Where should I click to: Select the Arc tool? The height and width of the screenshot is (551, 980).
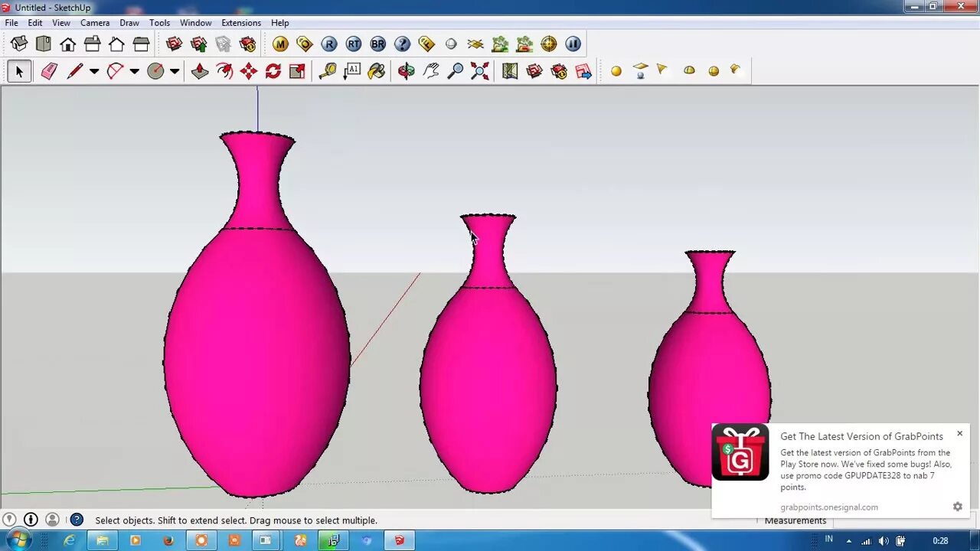pyautogui.click(x=115, y=71)
